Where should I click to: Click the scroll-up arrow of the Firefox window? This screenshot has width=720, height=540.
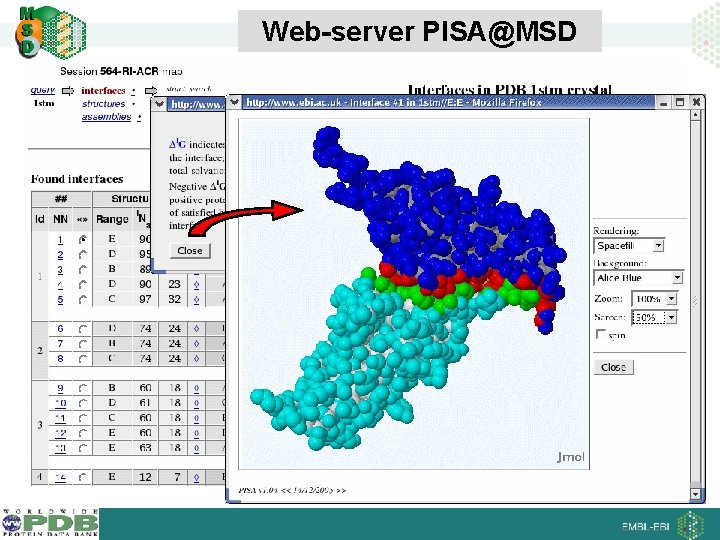[x=696, y=114]
